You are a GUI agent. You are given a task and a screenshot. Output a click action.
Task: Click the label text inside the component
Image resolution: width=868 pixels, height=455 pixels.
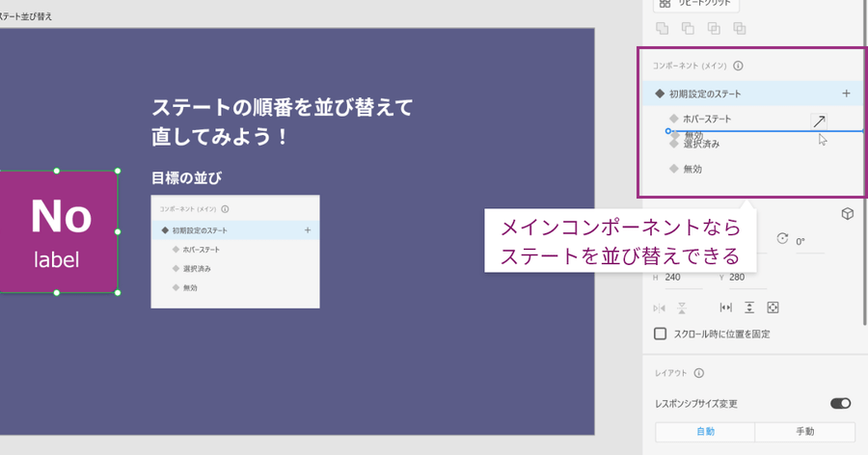(57, 259)
